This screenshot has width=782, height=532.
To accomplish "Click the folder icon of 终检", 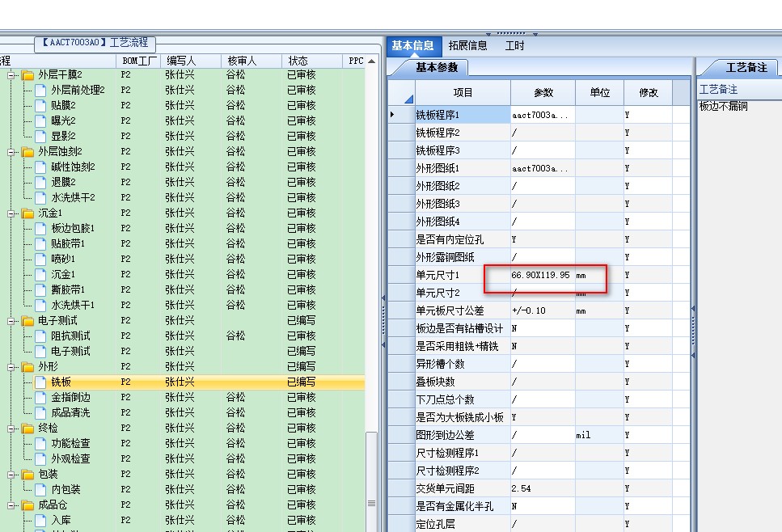I will point(28,429).
